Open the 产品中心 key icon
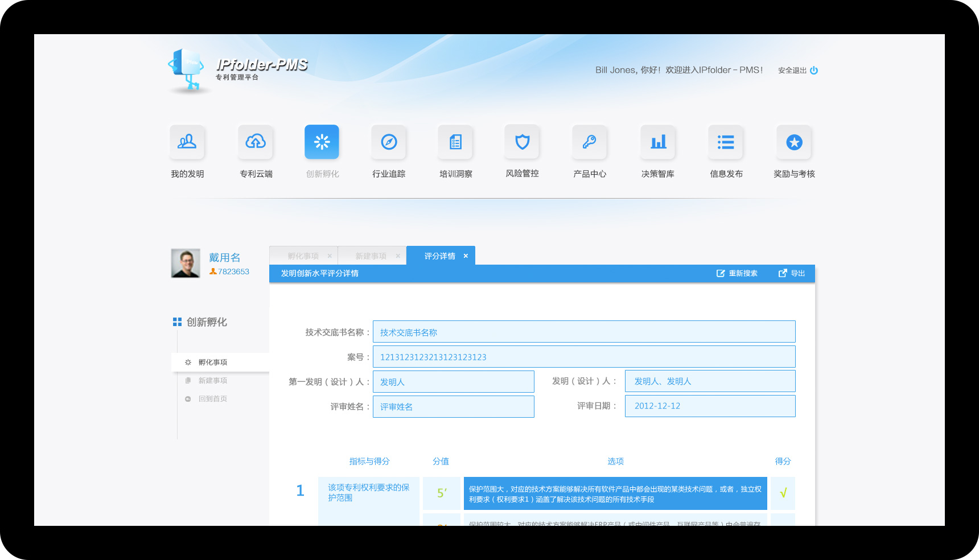 [x=590, y=142]
